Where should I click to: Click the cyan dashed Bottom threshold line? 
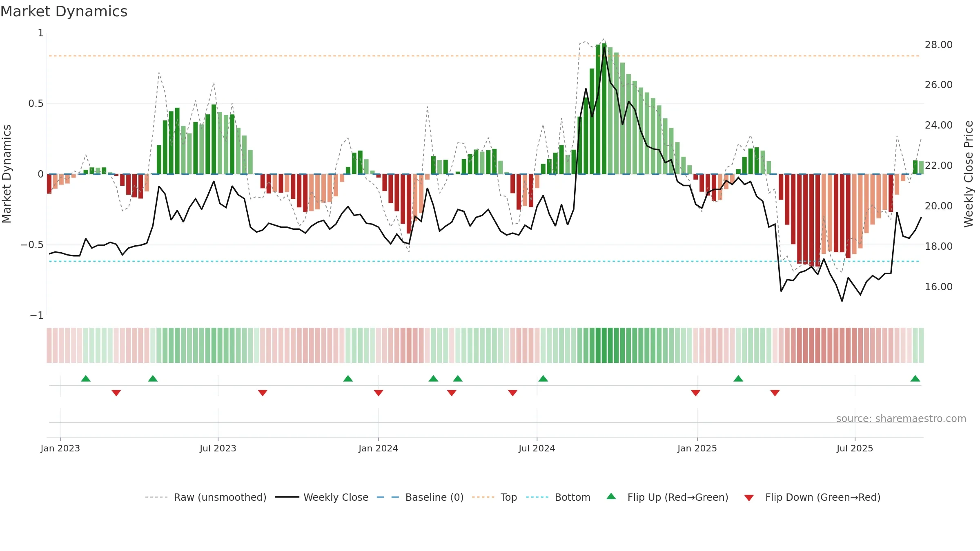pos(484,261)
